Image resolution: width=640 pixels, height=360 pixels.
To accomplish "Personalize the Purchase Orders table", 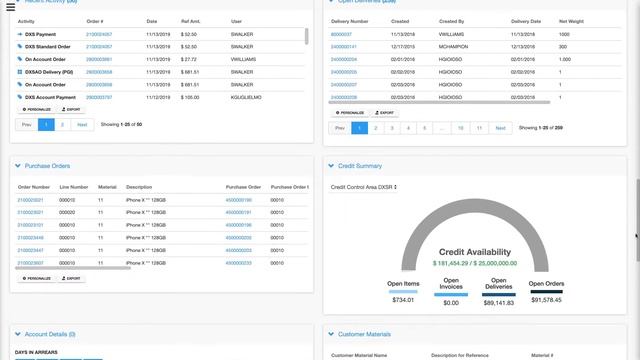I will (37, 278).
